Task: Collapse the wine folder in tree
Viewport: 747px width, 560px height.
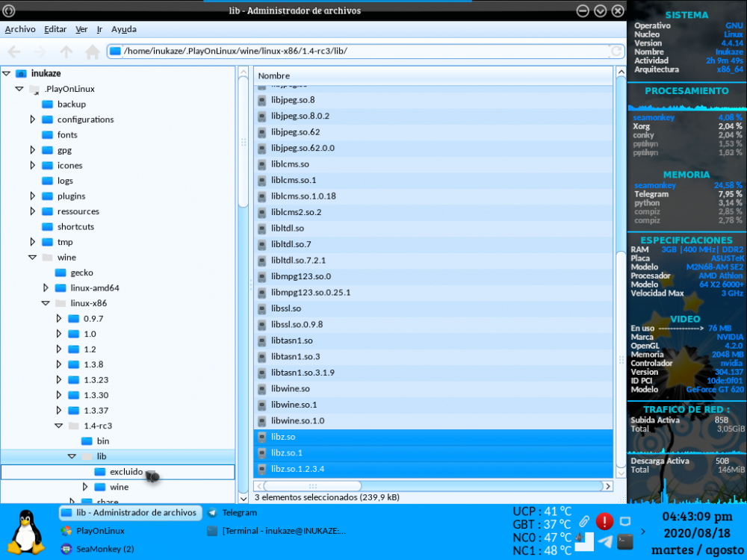Action: [33, 258]
